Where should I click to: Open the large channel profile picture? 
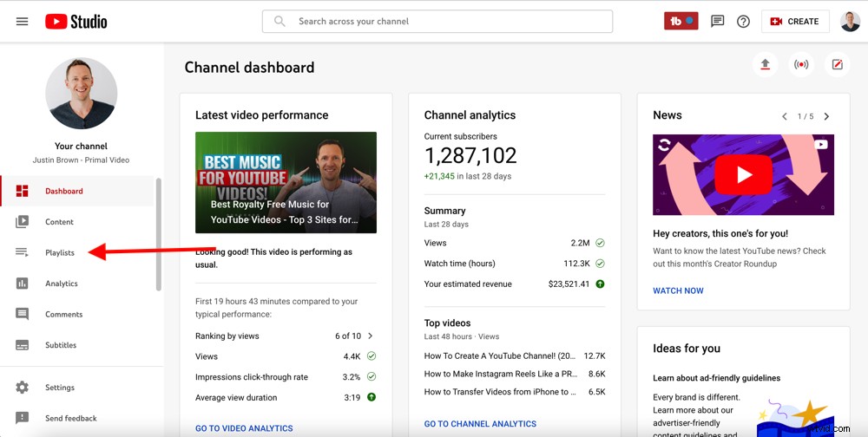(x=82, y=93)
